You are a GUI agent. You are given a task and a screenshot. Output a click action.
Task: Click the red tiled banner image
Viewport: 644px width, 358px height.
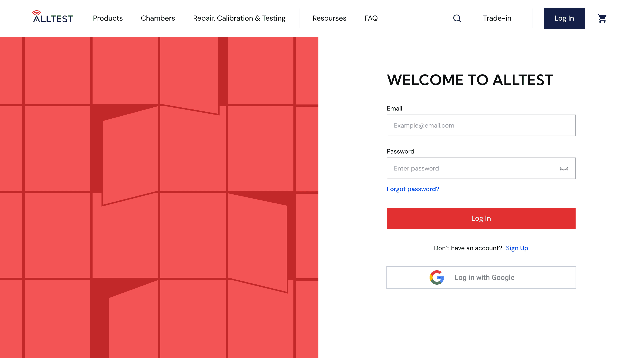tap(159, 197)
